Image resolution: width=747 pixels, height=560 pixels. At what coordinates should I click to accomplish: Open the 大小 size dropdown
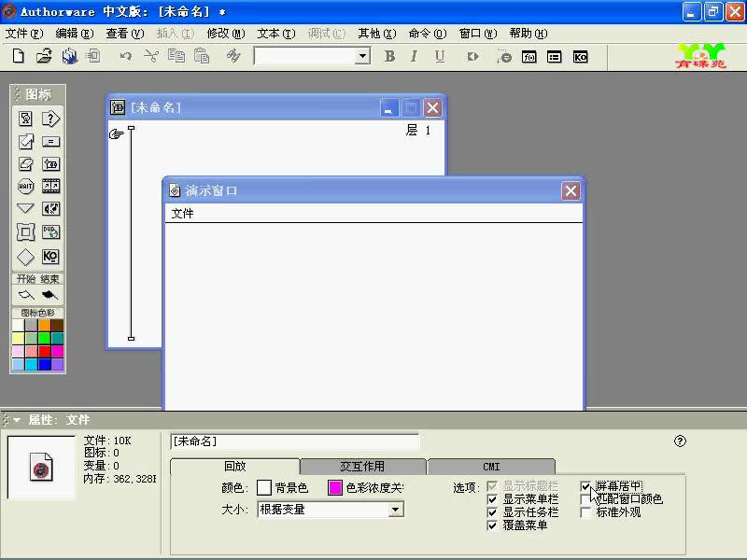(395, 510)
